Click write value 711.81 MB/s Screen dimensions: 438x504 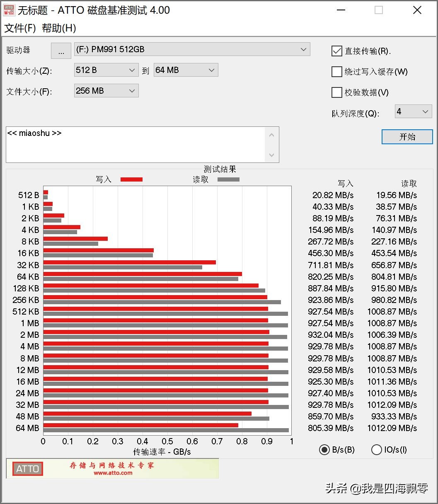pos(331,265)
